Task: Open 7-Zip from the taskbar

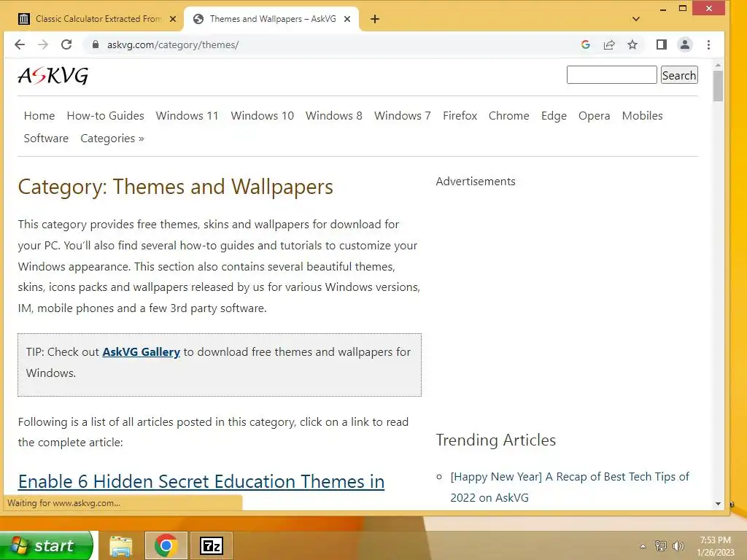Action: coord(212,545)
